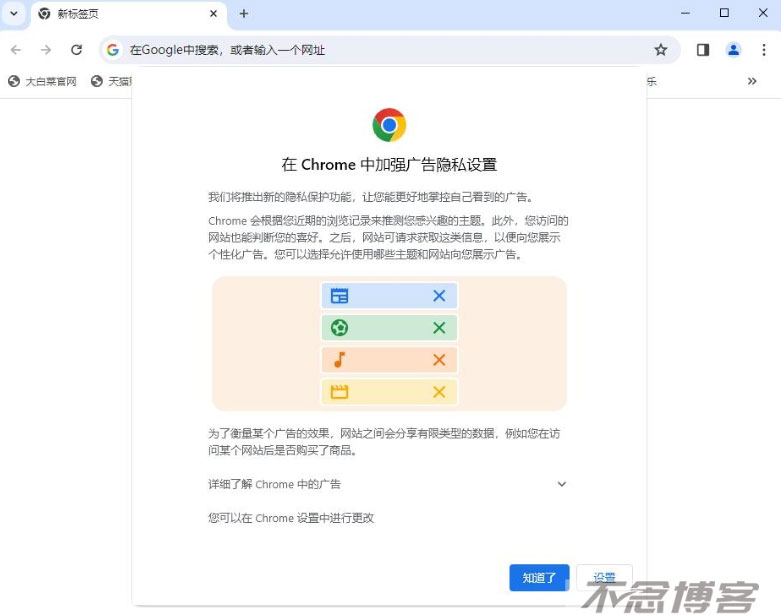781x615 pixels.
Task: Reload the current page
Action: pos(76,50)
